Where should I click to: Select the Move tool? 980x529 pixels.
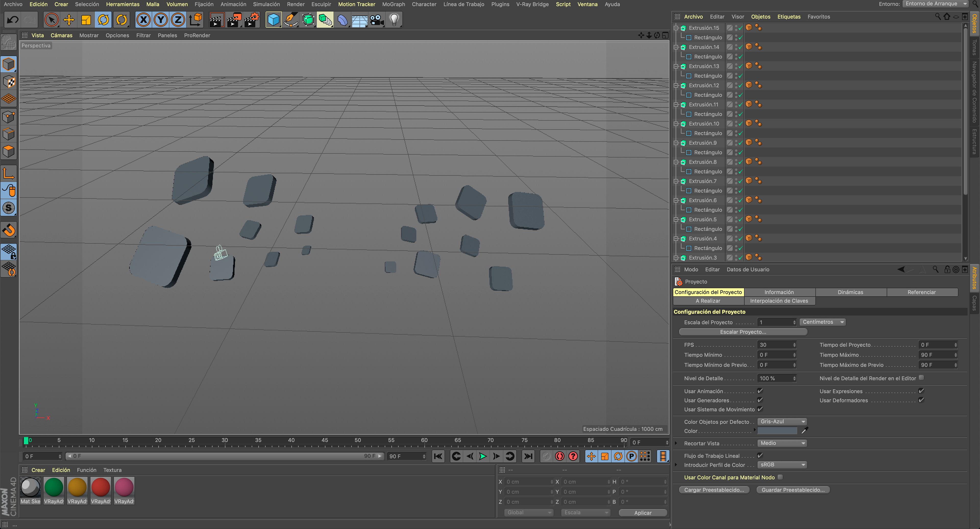[x=68, y=20]
